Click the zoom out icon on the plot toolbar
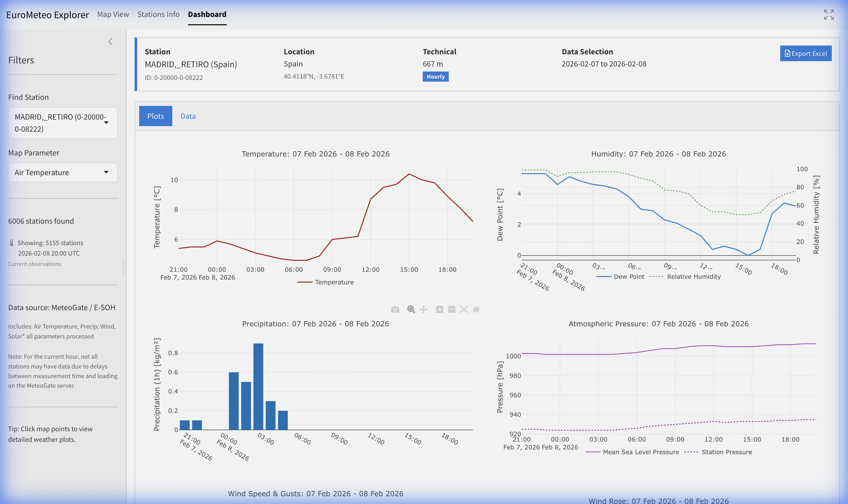The height and width of the screenshot is (504, 848). click(451, 309)
